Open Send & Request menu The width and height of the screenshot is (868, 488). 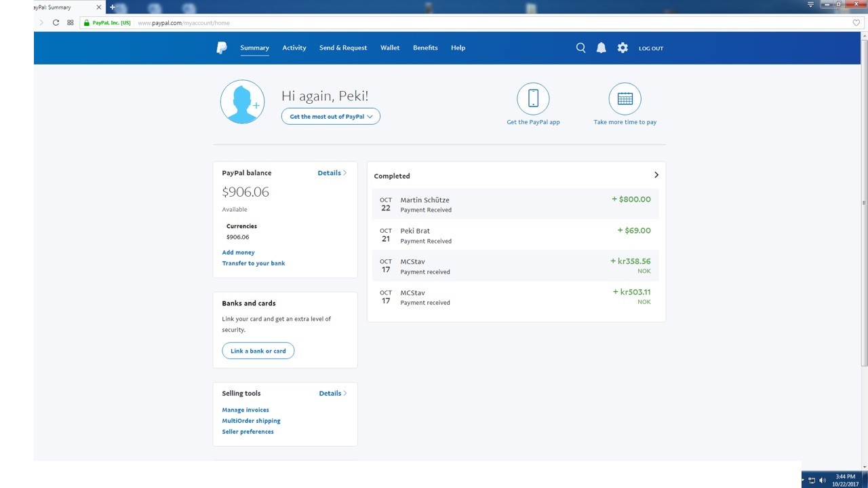(343, 48)
